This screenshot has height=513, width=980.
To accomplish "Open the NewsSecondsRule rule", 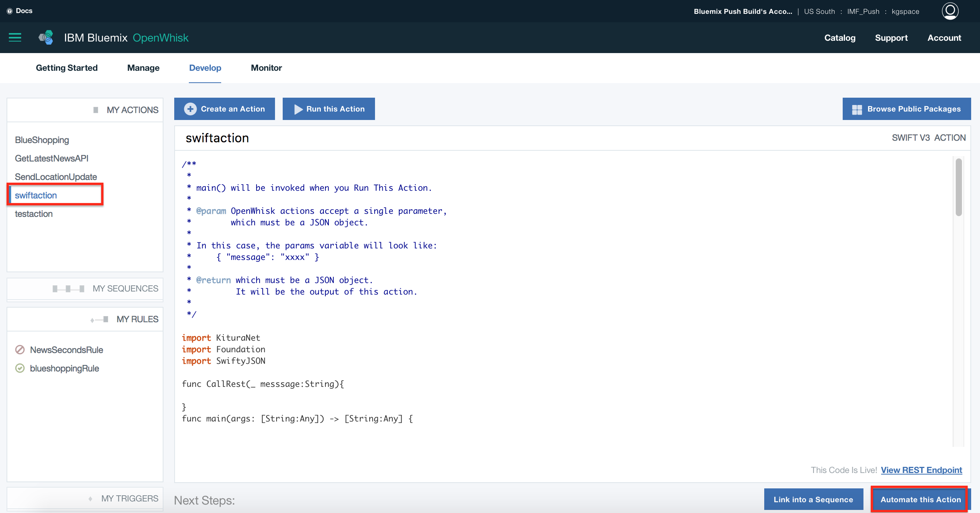I will (x=67, y=350).
